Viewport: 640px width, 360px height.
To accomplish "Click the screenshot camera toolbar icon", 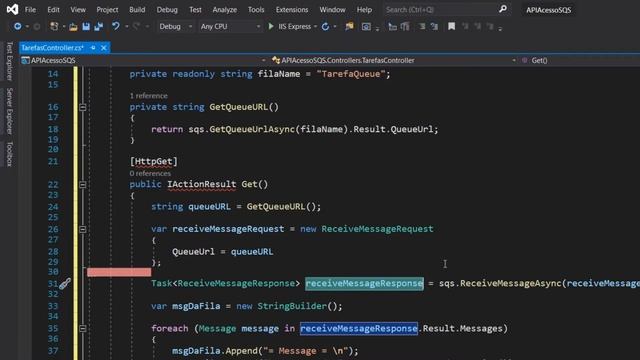I will (x=366, y=27).
